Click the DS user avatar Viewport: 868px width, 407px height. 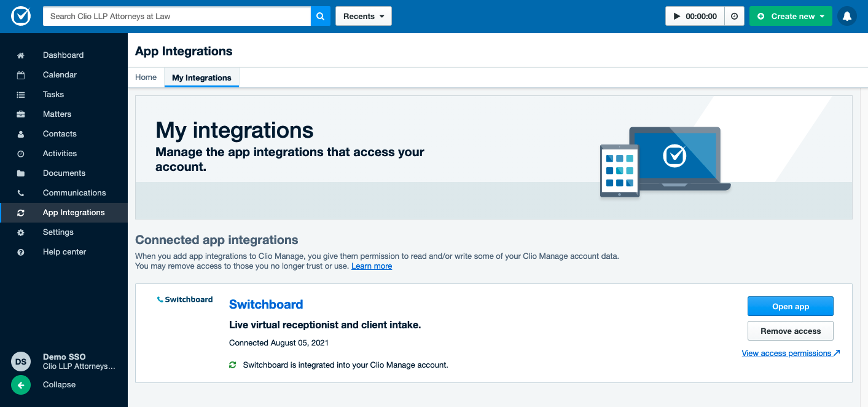(21, 362)
